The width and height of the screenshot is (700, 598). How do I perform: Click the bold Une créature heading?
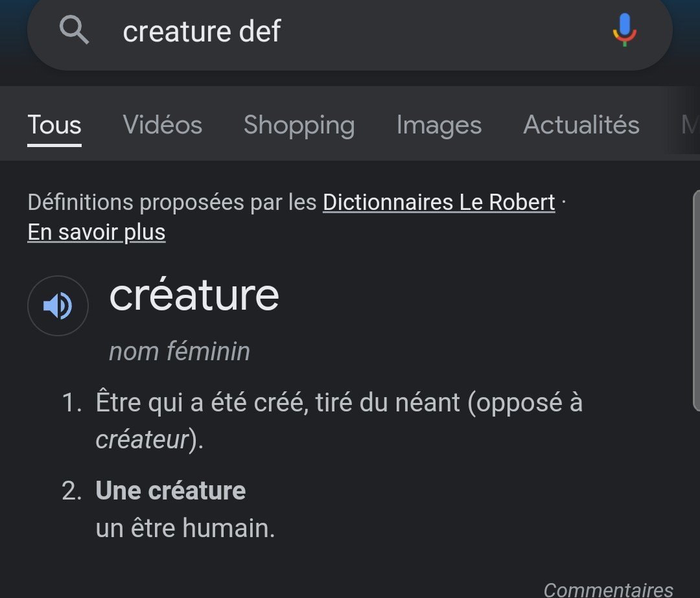coord(170,490)
